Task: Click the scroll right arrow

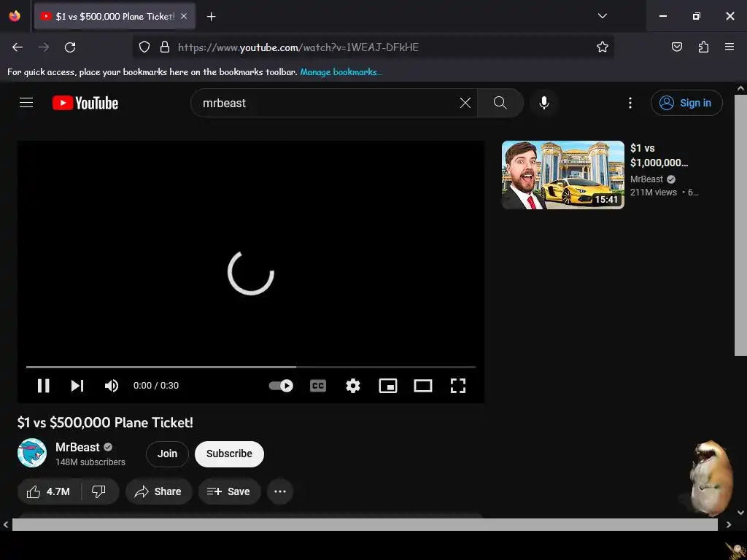Action: click(729, 525)
